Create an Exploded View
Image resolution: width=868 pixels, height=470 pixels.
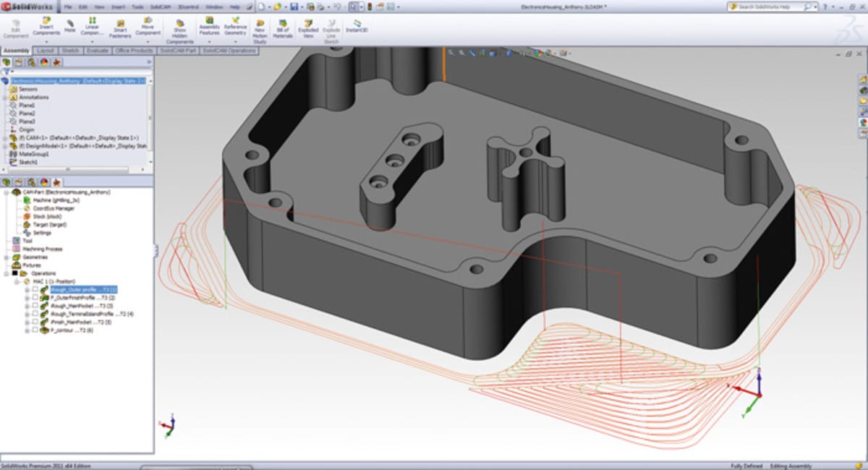[308, 23]
